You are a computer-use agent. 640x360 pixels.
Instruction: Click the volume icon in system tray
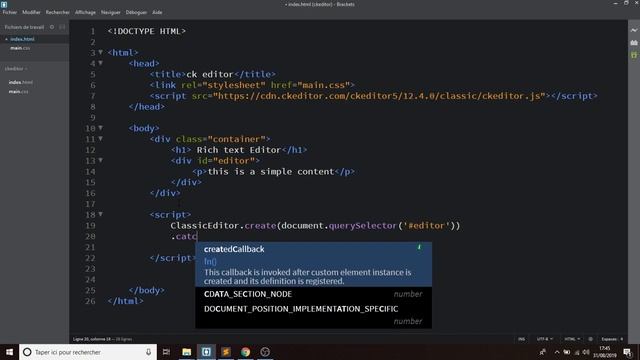click(586, 352)
